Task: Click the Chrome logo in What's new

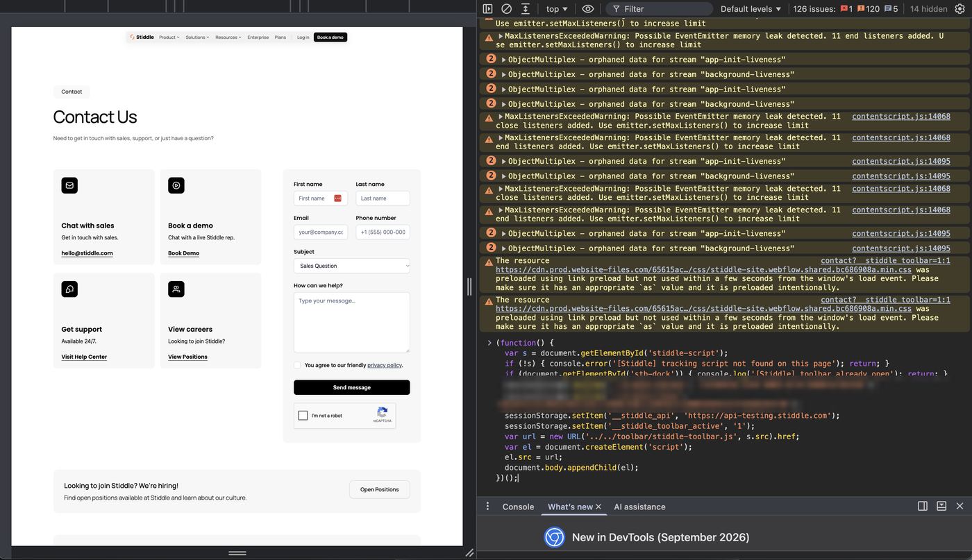Action: click(x=554, y=537)
